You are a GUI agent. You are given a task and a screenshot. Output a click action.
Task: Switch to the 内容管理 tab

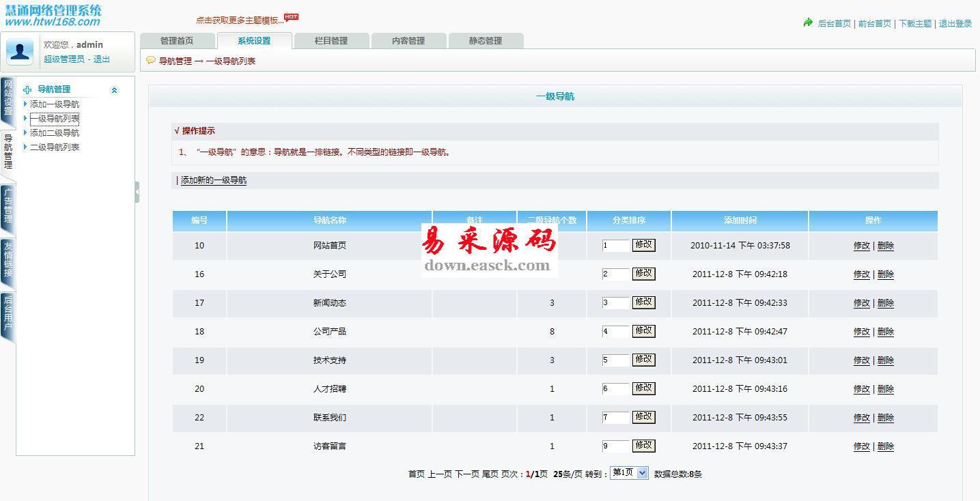click(x=408, y=41)
